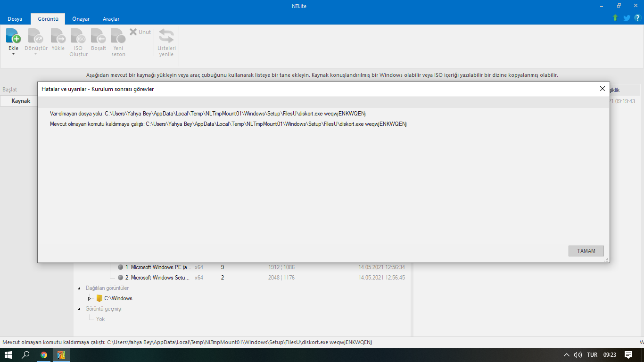Click the 1912 | 1086 size cell

click(x=281, y=267)
